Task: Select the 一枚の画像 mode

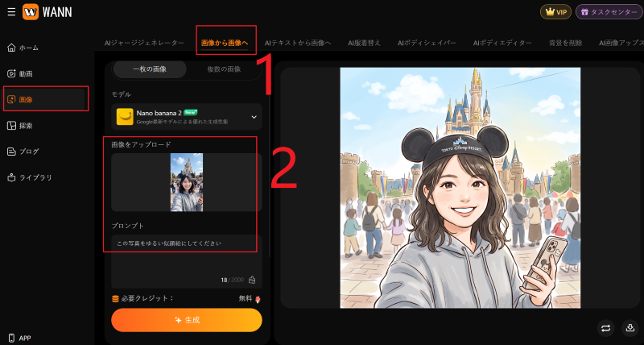Action: pyautogui.click(x=150, y=69)
